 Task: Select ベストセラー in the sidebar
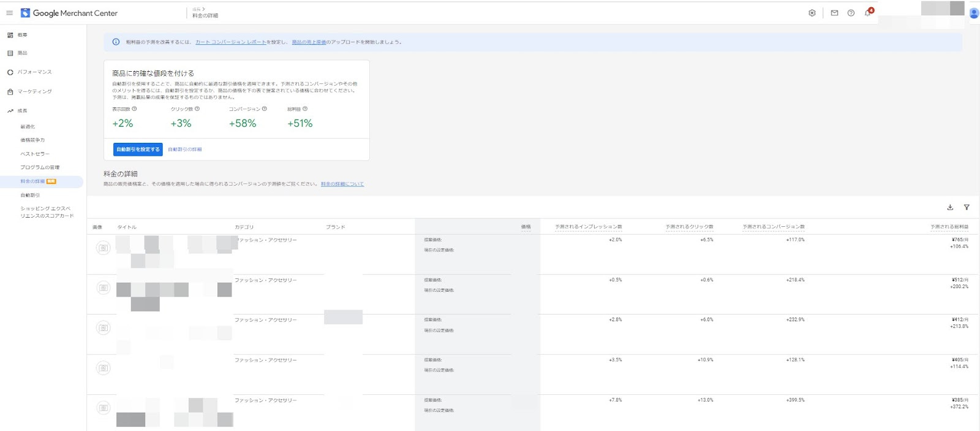(35, 154)
